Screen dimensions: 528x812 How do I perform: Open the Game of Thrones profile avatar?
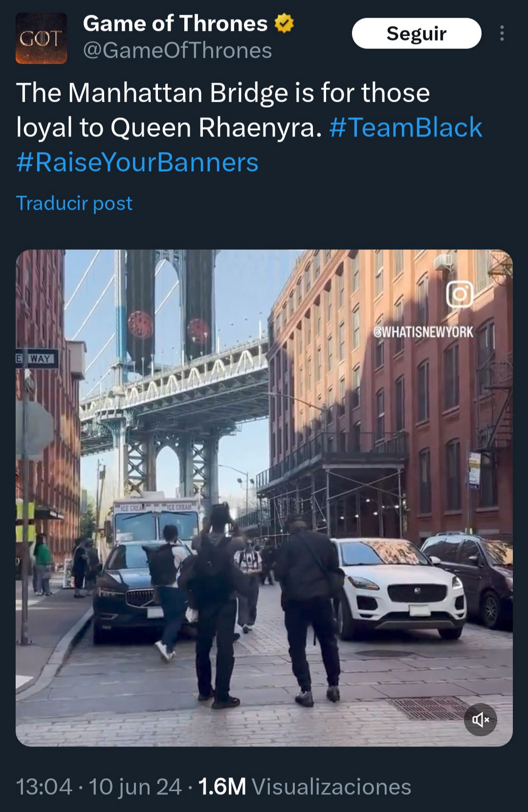pos(41,38)
